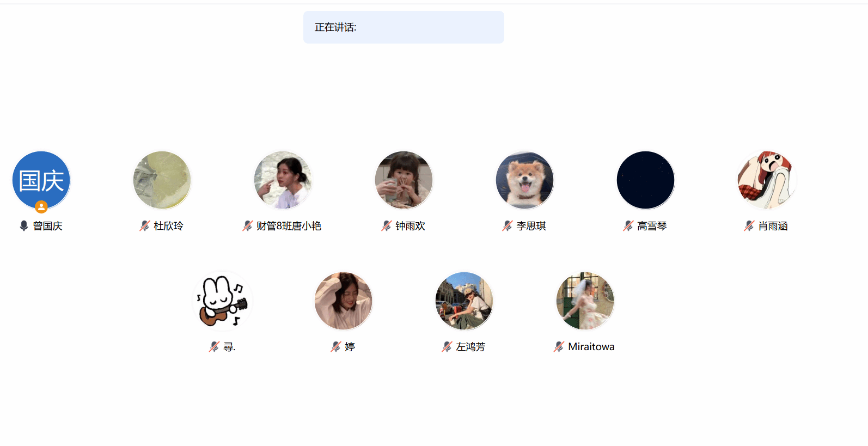Click the 正在讲话 speaking status bar
This screenshot has height=446, width=868.
coord(404,27)
